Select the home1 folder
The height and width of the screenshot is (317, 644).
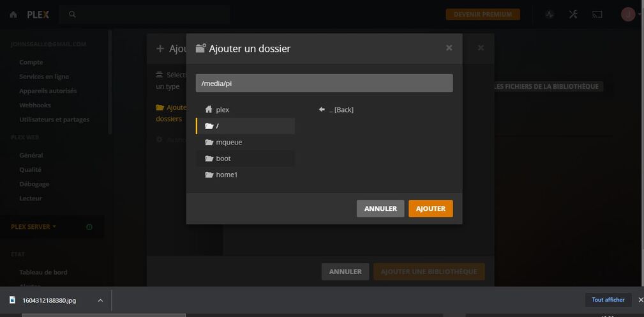coord(245,174)
